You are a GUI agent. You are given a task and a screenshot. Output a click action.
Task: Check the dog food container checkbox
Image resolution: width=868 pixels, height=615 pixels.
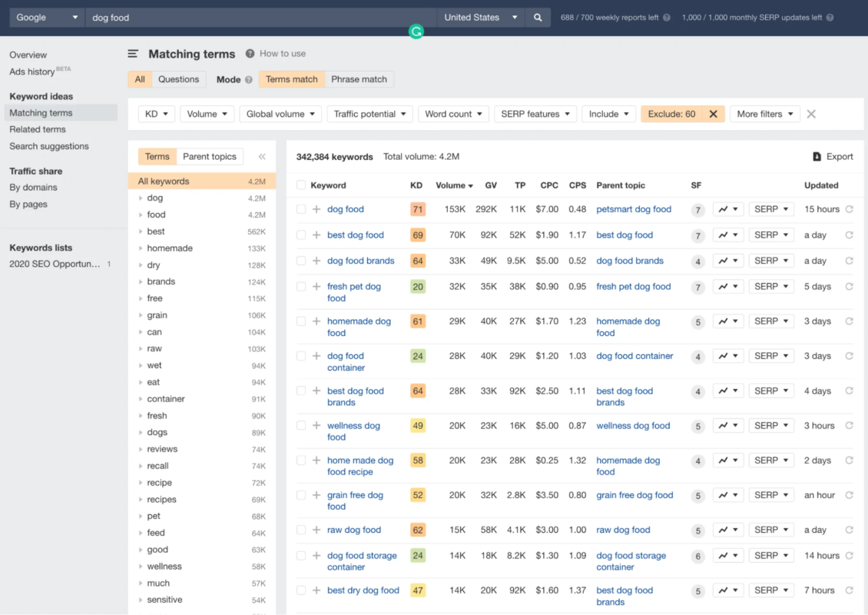click(300, 356)
